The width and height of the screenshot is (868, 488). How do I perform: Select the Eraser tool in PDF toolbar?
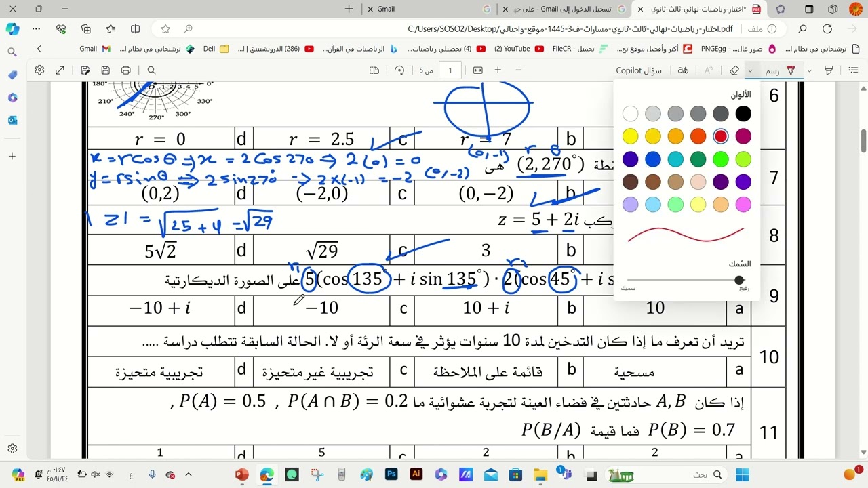click(734, 70)
